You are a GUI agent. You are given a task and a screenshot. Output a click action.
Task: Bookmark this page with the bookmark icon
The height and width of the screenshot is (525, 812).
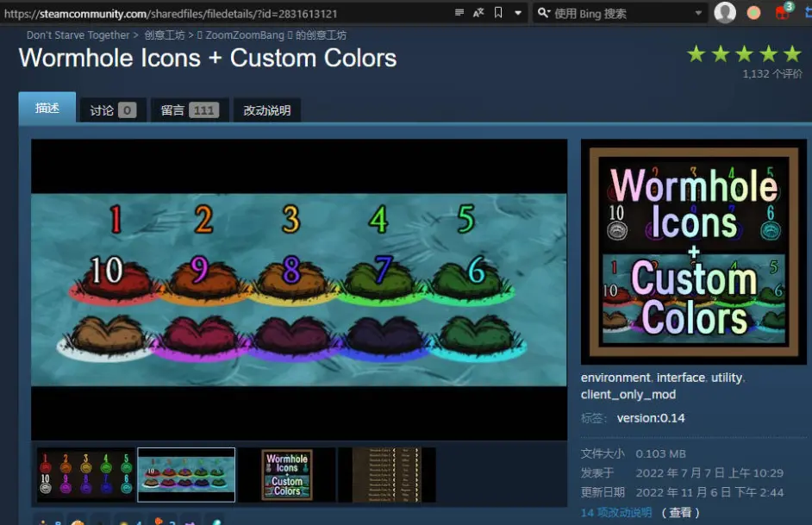(498, 12)
